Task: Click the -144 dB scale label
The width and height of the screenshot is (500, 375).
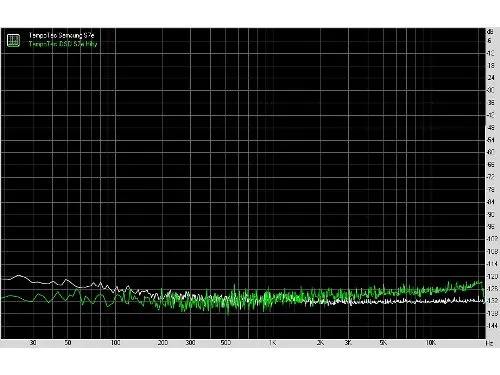Action: [x=492, y=326]
